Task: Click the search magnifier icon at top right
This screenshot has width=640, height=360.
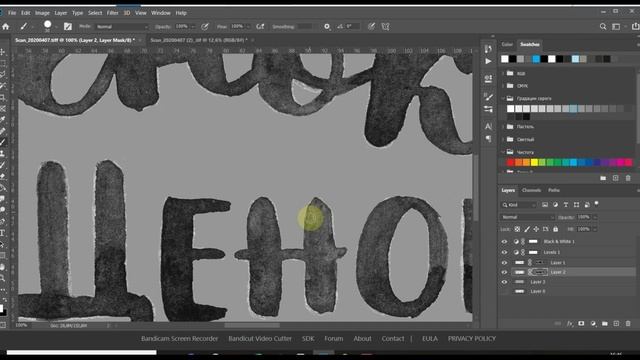Action: [x=603, y=27]
